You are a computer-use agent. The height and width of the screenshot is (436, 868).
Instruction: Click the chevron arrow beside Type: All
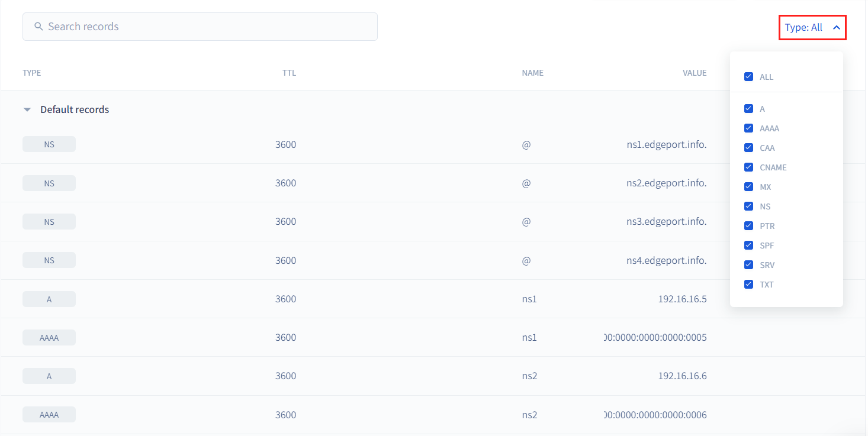(836, 27)
